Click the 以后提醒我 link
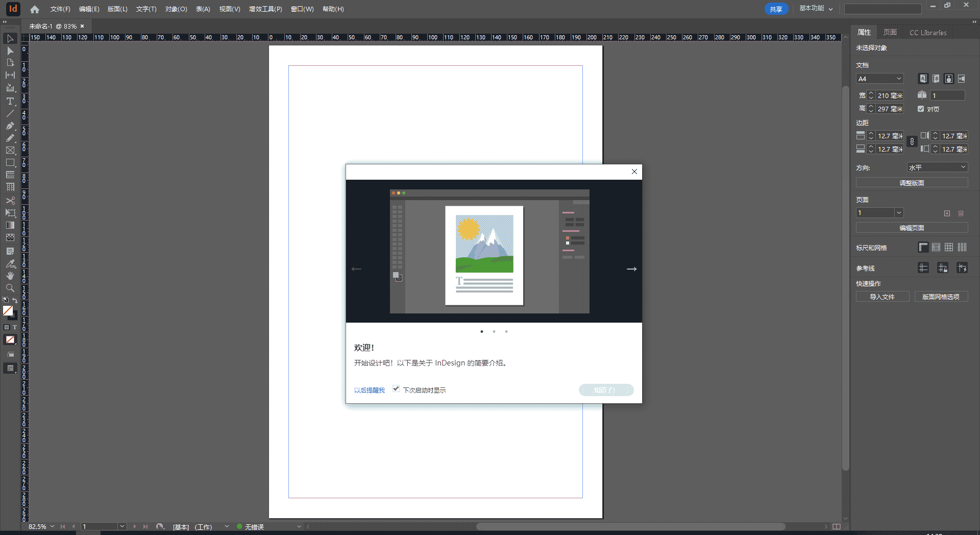Image resolution: width=980 pixels, height=535 pixels. tap(370, 390)
